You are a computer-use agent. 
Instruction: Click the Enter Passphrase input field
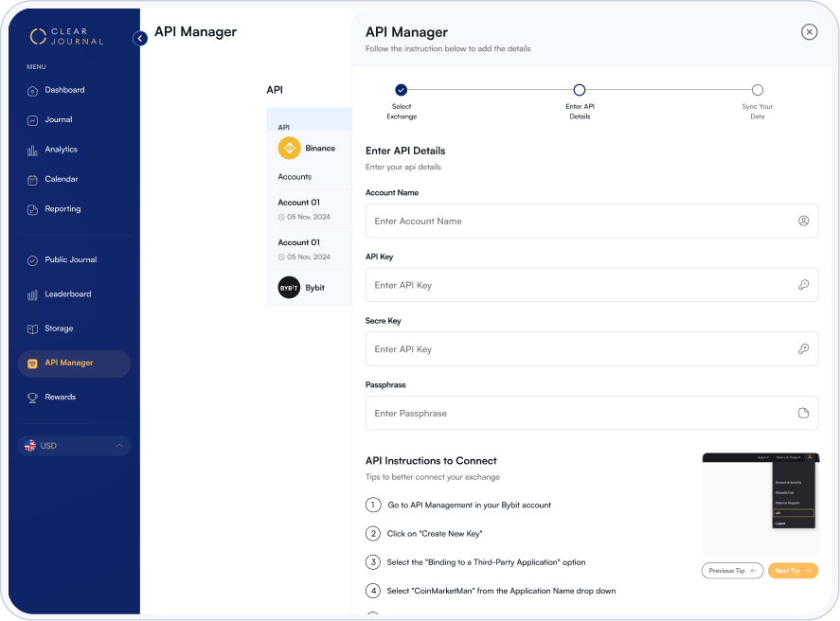(578, 414)
